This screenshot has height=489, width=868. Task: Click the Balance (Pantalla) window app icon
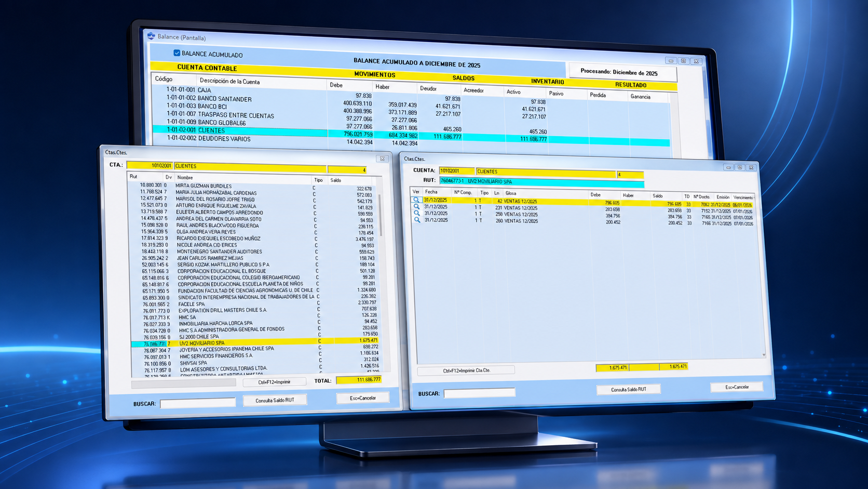(151, 36)
